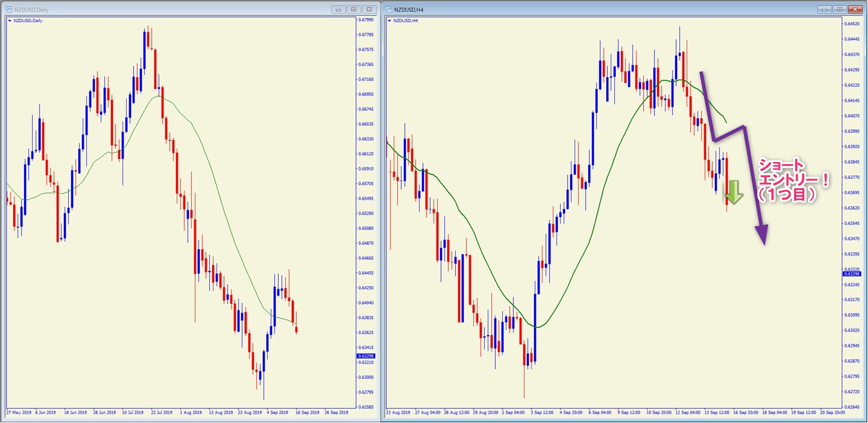Image resolution: width=868 pixels, height=423 pixels.
Task: Click the 10 Sep 20:00 label on the H4 time axis
Action: click(x=659, y=412)
